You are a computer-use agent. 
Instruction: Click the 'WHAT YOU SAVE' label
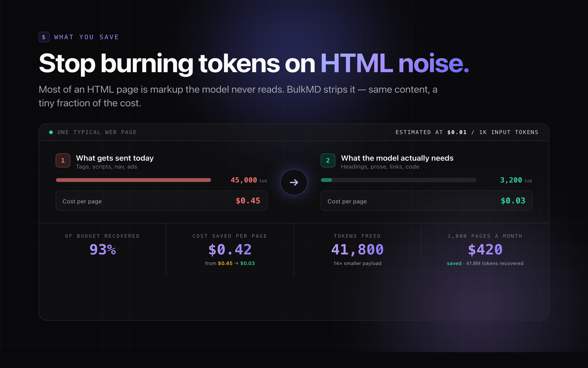[86, 37]
